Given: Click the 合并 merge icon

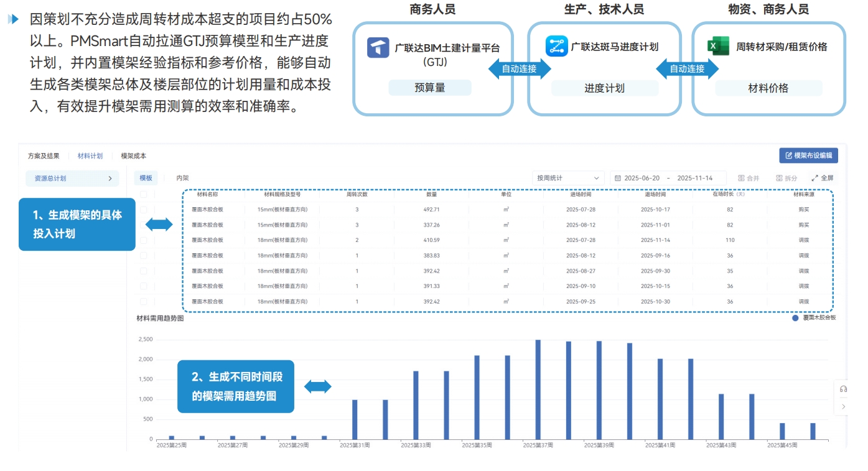Looking at the screenshot, I should [x=741, y=178].
